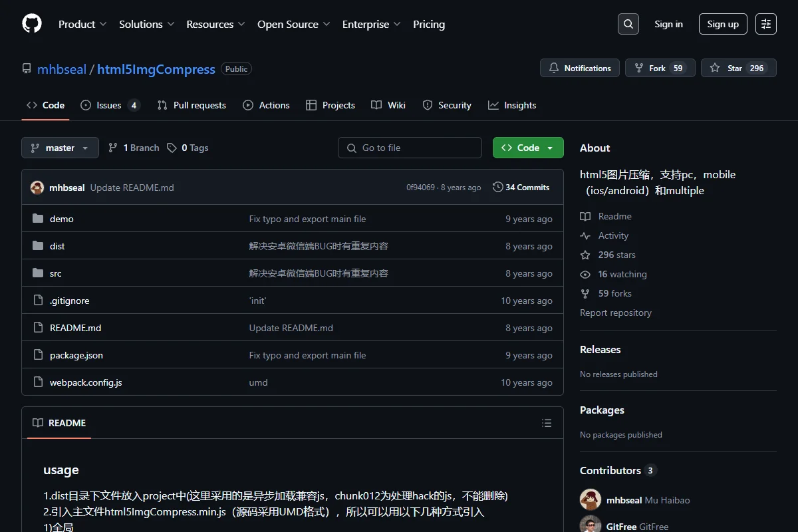Open appearance settings icon in header
The width and height of the screenshot is (798, 532).
click(x=766, y=24)
